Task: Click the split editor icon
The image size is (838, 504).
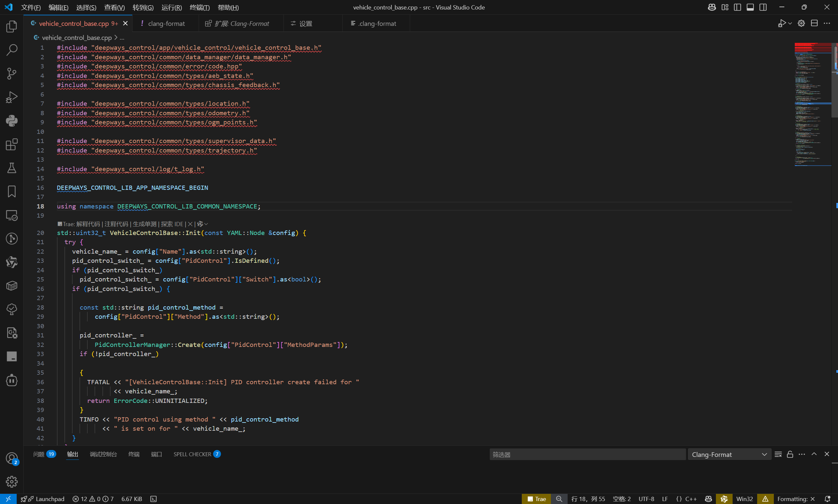Action: [x=814, y=24]
